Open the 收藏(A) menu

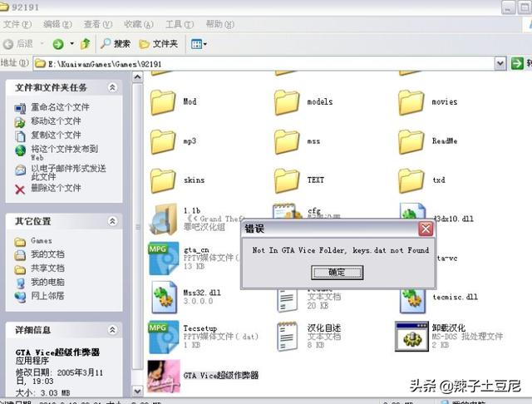tap(139, 24)
